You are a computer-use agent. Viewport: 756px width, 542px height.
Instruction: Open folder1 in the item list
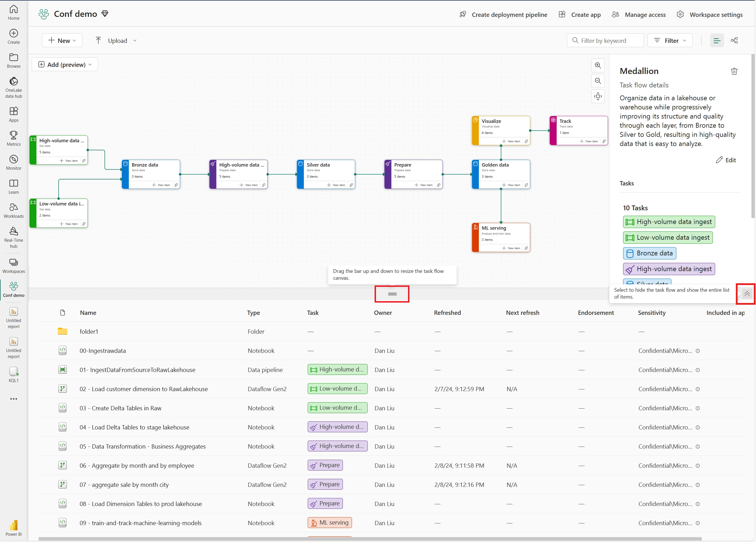(89, 331)
